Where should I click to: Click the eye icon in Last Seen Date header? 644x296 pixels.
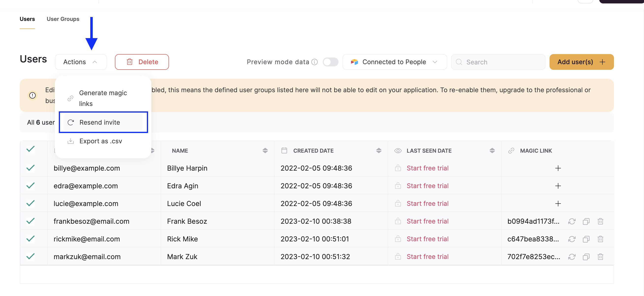[398, 151]
